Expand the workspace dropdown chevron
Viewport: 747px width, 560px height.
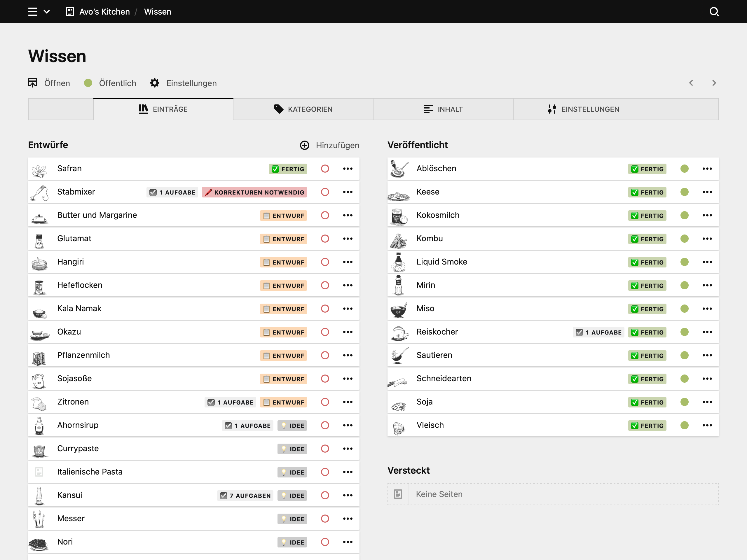pyautogui.click(x=47, y=11)
